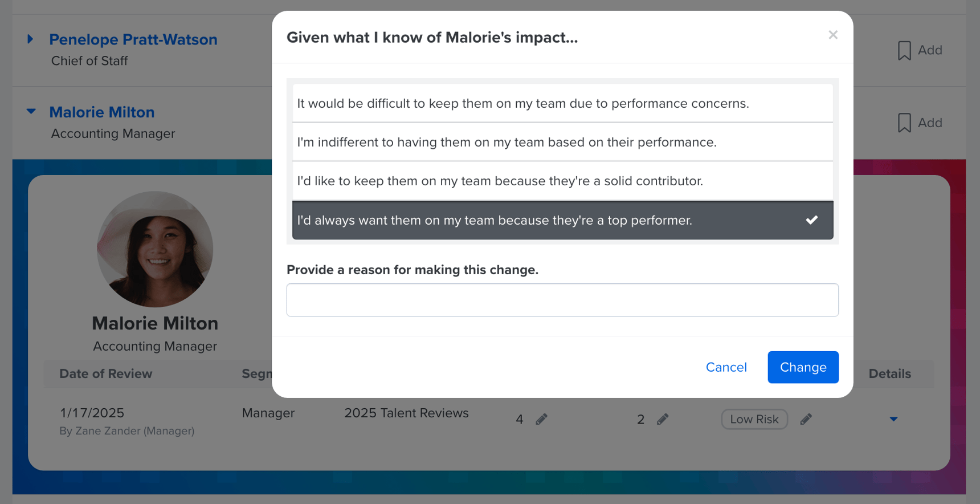The width and height of the screenshot is (980, 504).
Task: Click the pencil icon next to the rating 4
Action: click(x=541, y=418)
